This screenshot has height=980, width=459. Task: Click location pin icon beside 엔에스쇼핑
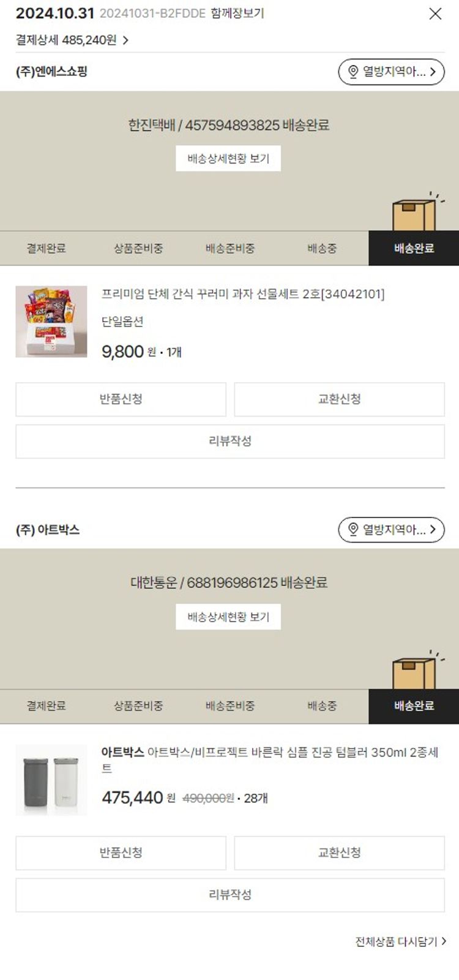click(x=353, y=72)
